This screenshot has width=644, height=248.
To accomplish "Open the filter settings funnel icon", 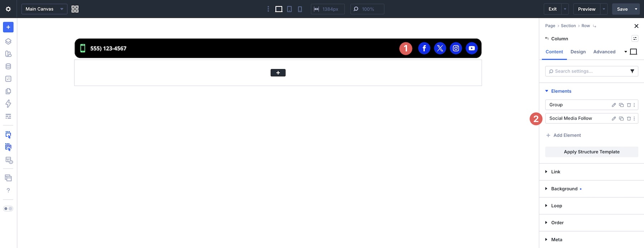I will (632, 71).
